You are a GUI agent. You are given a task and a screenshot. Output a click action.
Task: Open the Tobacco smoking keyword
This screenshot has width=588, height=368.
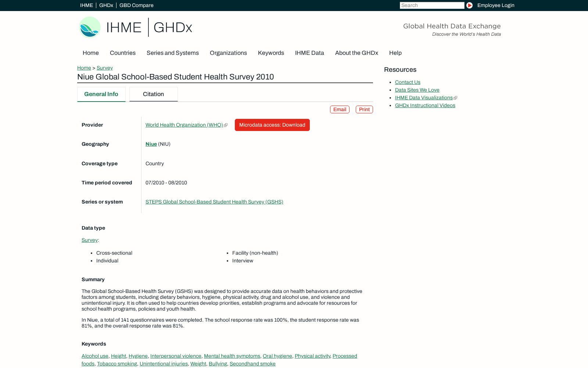click(117, 364)
